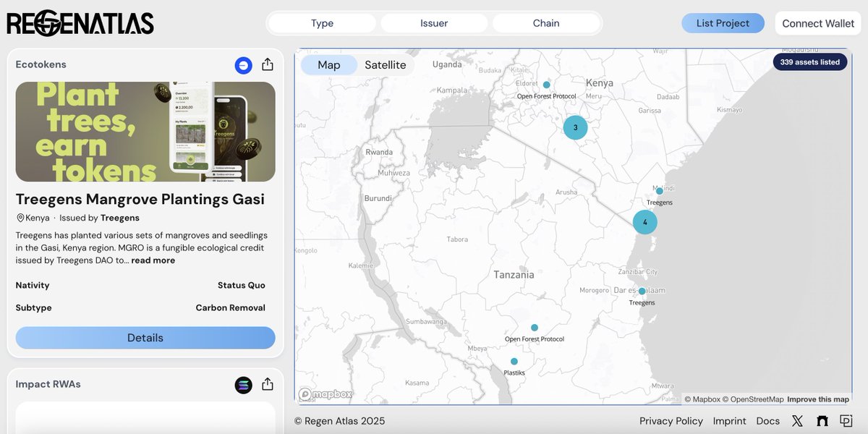Screen dimensions: 868x434
Task: Click the blue chain icon on Ecotokens card
Action: (243, 65)
